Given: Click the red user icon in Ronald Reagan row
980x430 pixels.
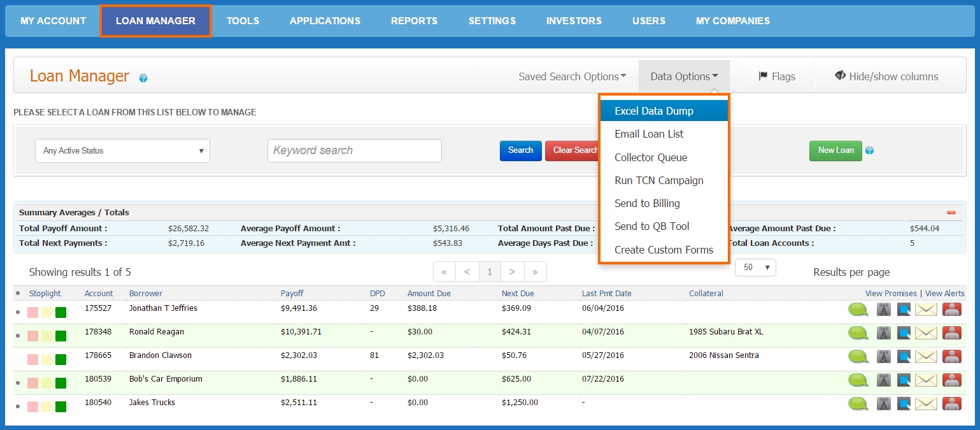Looking at the screenshot, I should pyautogui.click(x=952, y=333).
